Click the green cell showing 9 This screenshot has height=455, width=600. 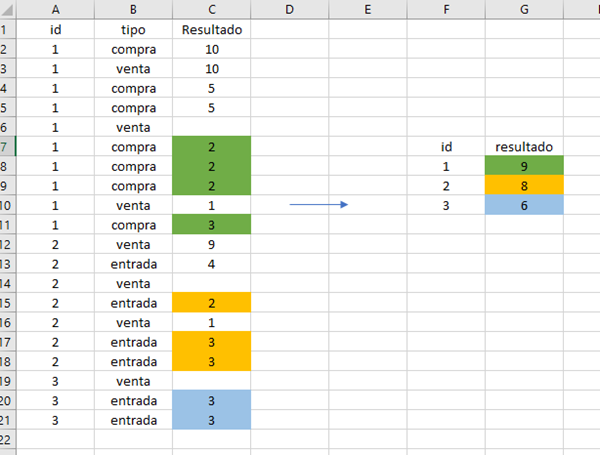[524, 166]
